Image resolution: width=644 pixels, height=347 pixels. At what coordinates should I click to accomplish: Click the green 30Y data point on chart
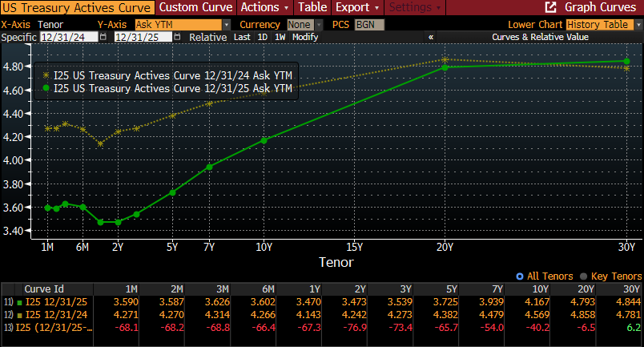[626, 61]
